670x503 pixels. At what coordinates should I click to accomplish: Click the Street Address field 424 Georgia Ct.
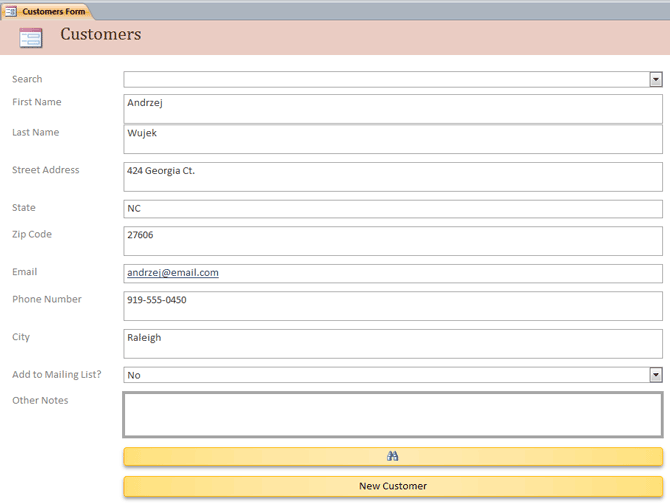pos(393,176)
